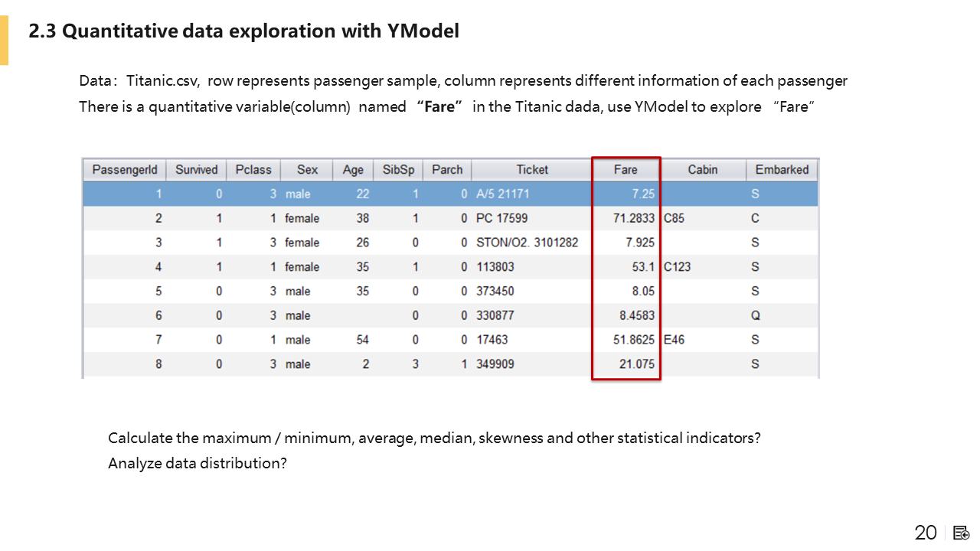The image size is (980, 551).
Task: Select the highlighted first row fare 7.25
Action: pyautogui.click(x=643, y=194)
